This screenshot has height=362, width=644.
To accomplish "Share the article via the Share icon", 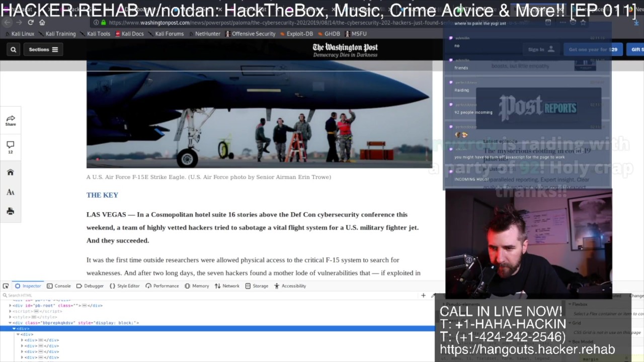I will coord(11,121).
